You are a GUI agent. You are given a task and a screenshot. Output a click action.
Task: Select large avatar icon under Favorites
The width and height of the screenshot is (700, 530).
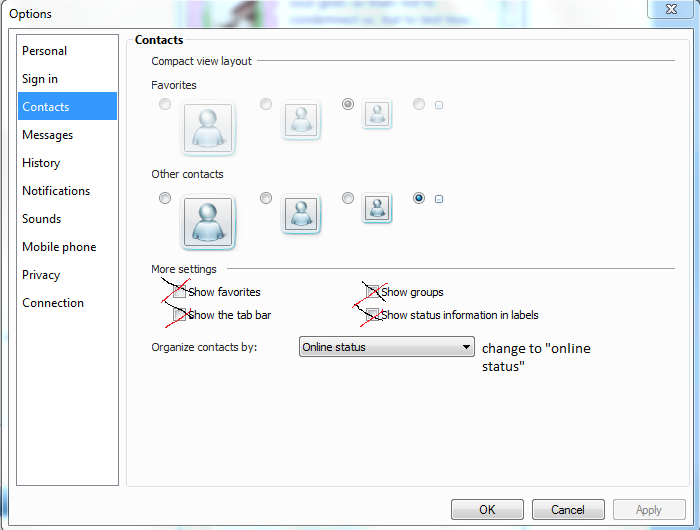pos(208,128)
